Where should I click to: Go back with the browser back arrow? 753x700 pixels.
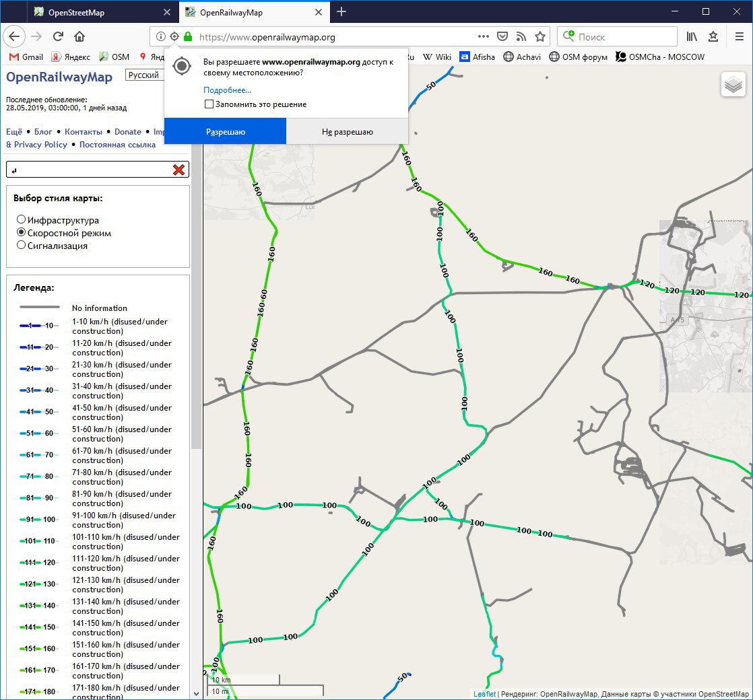pyautogui.click(x=14, y=36)
